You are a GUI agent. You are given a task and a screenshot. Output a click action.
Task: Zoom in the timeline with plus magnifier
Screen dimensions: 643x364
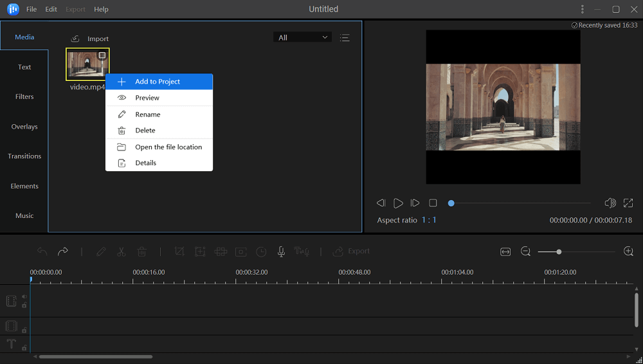(x=629, y=251)
